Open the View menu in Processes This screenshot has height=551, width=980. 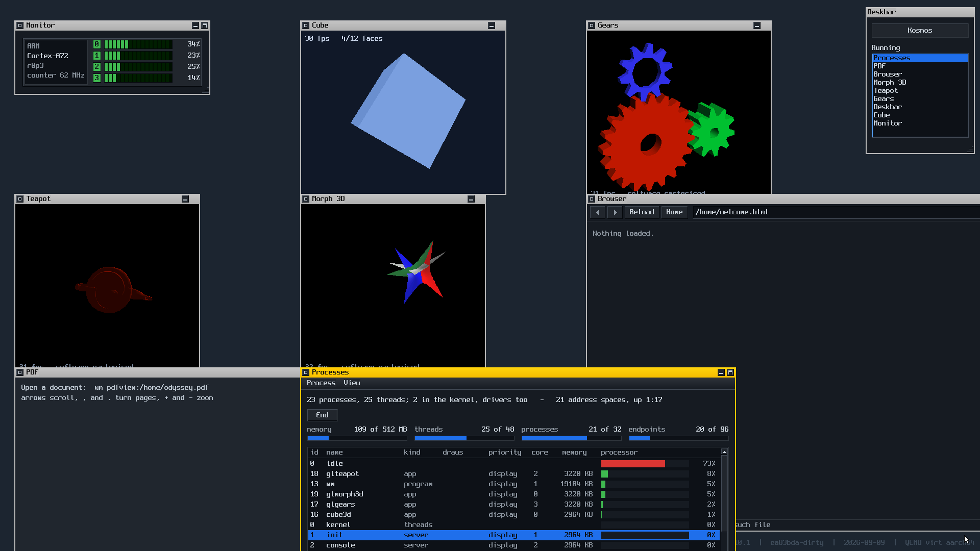(x=352, y=383)
